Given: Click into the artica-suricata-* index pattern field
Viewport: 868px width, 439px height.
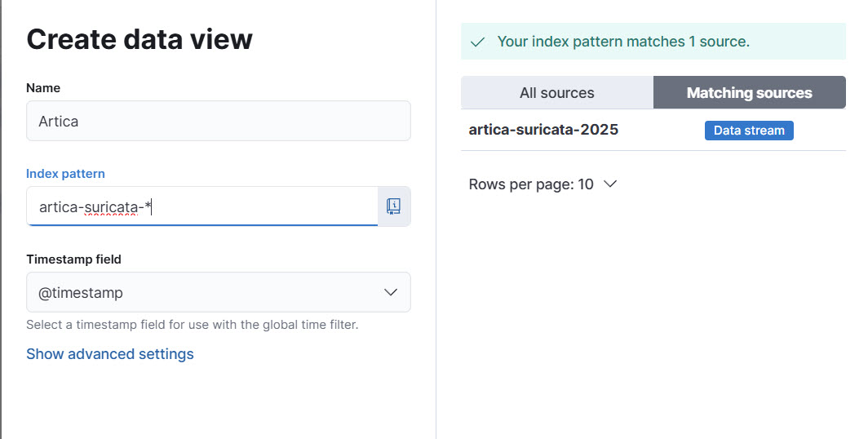Looking at the screenshot, I should pos(245,207).
